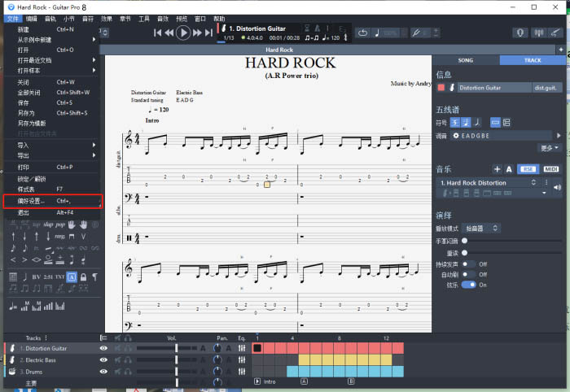Click the MIDI button in 音乐 section
Screen dimensions: 570x392
coord(551,169)
